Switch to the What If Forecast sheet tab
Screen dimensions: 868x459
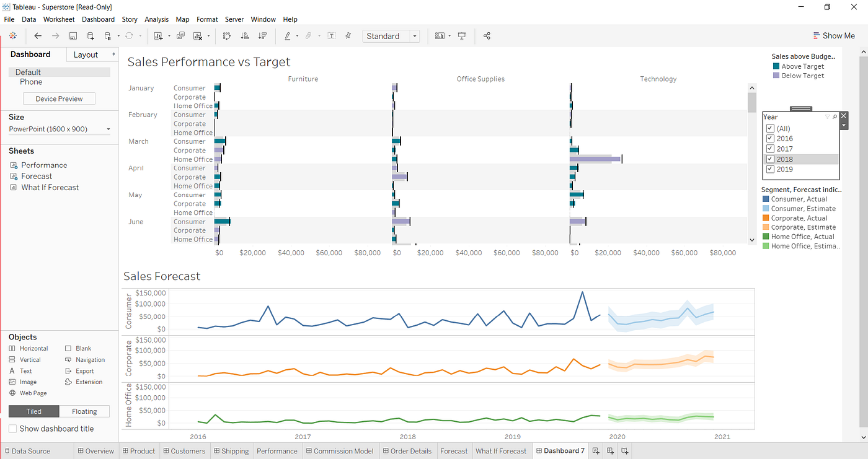(x=501, y=451)
